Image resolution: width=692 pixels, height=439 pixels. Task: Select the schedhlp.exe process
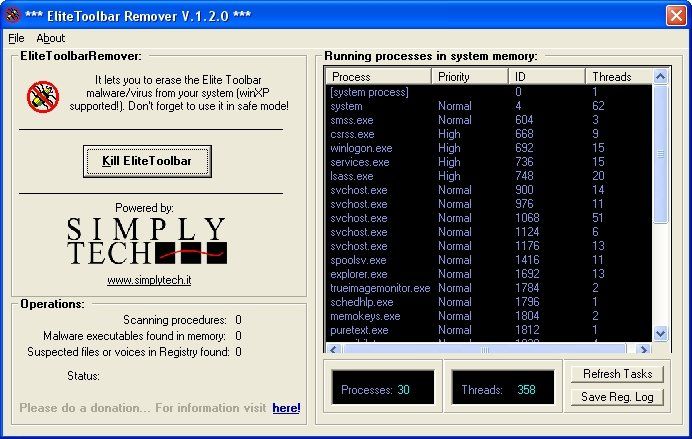coord(489,302)
